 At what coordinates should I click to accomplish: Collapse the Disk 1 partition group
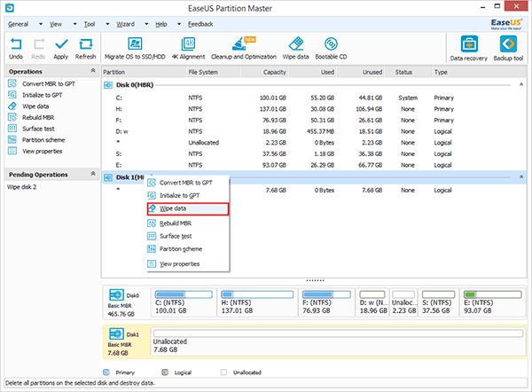(521, 176)
